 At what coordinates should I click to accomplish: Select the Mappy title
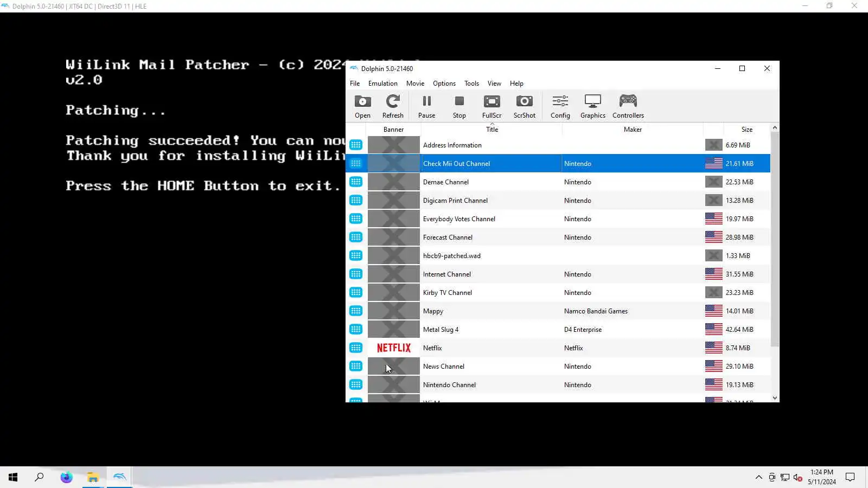click(433, 311)
